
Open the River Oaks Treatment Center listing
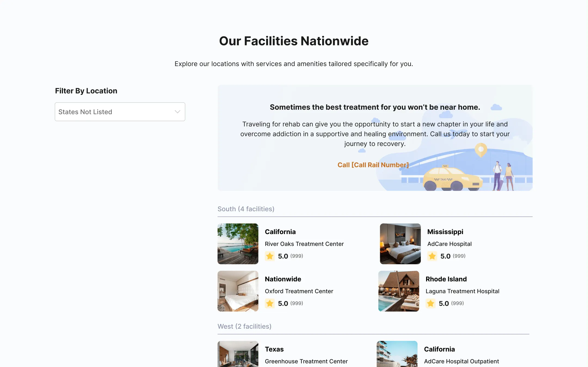[x=304, y=244]
